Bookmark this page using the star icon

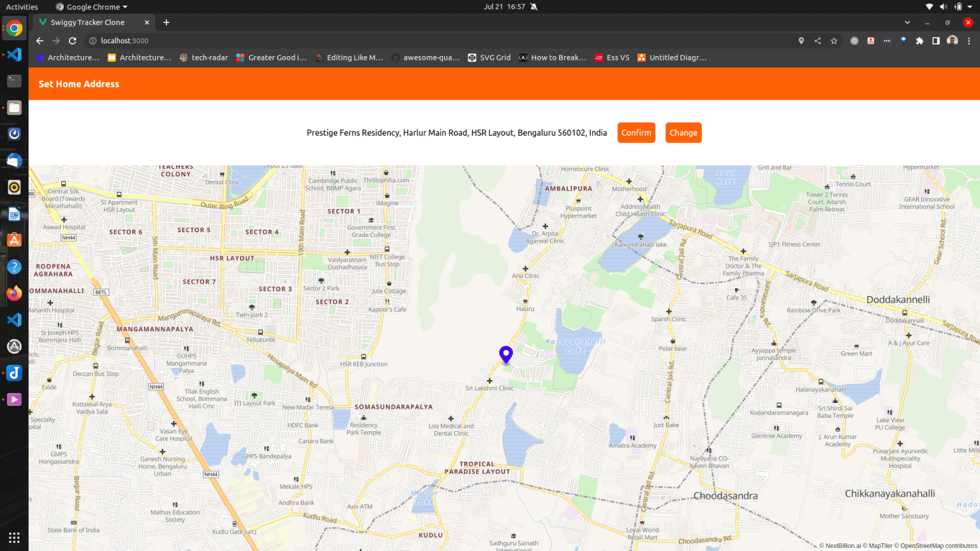click(834, 40)
